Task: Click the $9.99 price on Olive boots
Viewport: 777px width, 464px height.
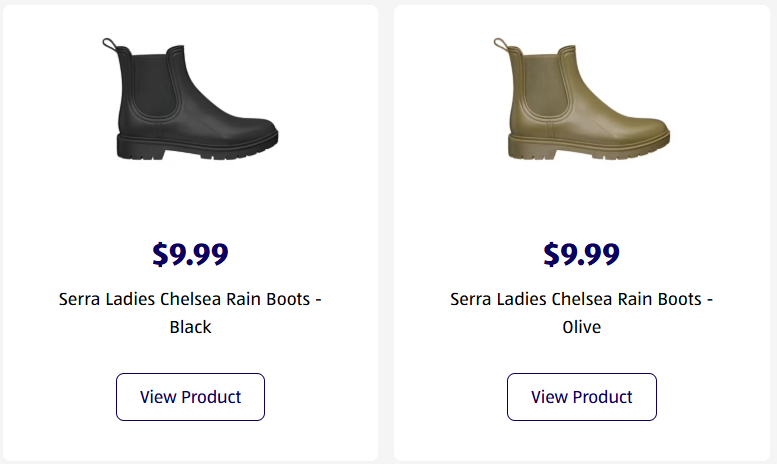Action: click(x=582, y=254)
